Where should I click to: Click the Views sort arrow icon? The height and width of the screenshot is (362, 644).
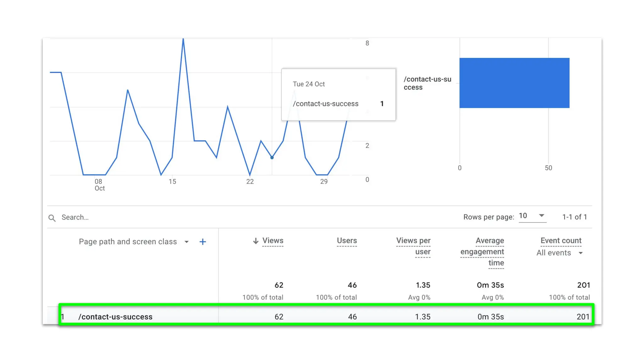256,241
